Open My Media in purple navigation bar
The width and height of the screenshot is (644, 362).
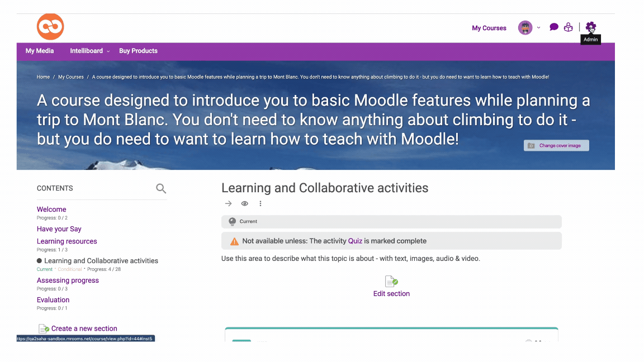pos(40,51)
